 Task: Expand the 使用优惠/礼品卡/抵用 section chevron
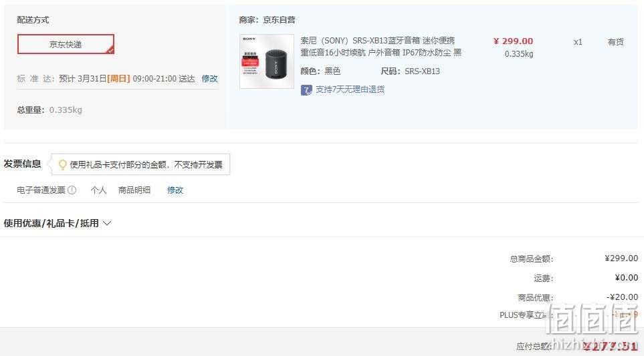click(107, 223)
